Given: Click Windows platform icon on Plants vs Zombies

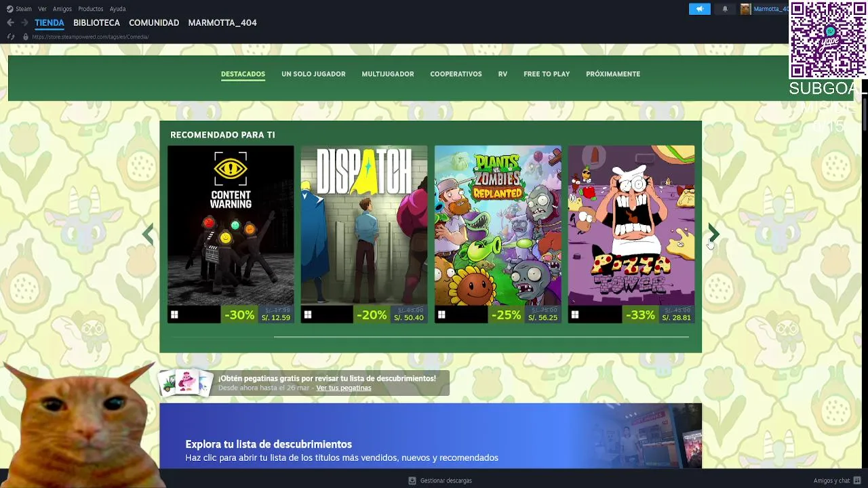Looking at the screenshot, I should click(441, 314).
